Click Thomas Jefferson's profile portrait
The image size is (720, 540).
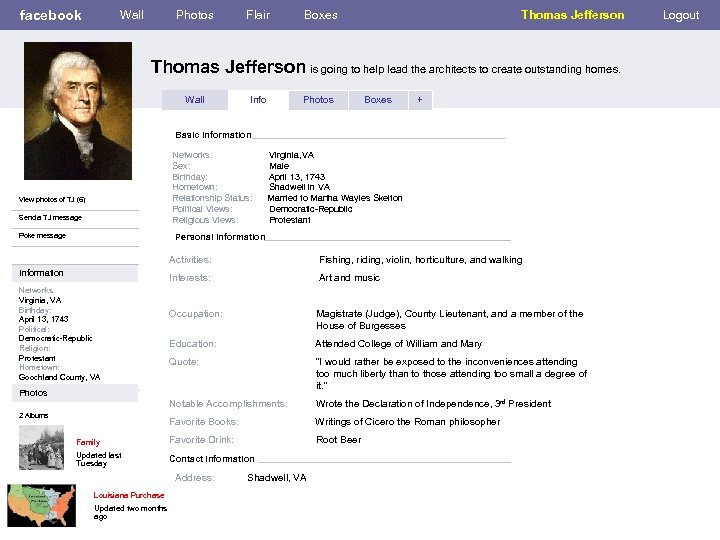(x=78, y=111)
